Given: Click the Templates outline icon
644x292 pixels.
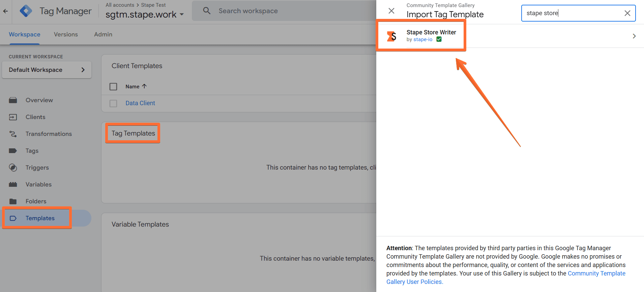Looking at the screenshot, I should [x=13, y=218].
